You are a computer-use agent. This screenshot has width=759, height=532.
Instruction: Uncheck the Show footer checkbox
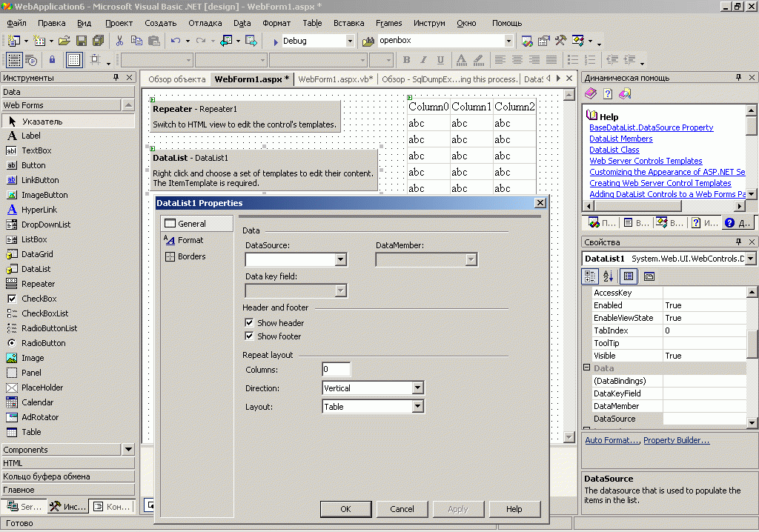click(250, 336)
